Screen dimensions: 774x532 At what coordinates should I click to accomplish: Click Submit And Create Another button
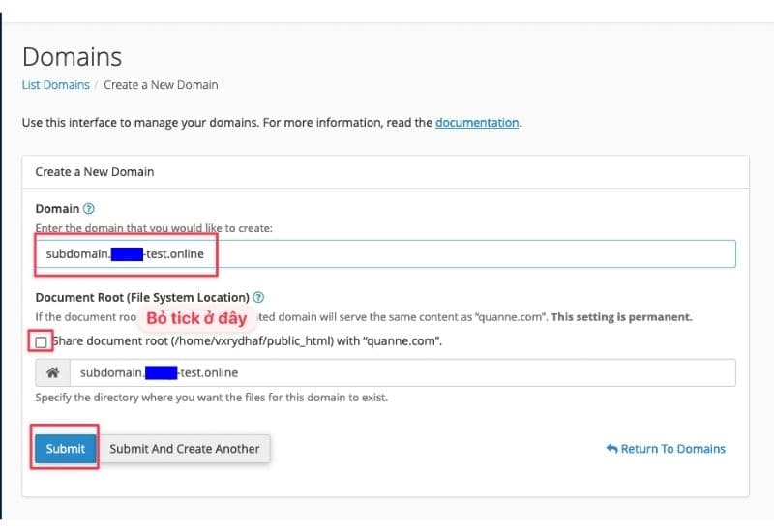185,449
